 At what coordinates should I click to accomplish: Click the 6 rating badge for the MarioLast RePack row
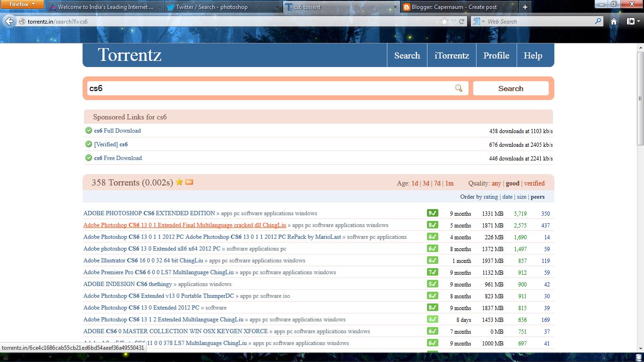pos(433,237)
